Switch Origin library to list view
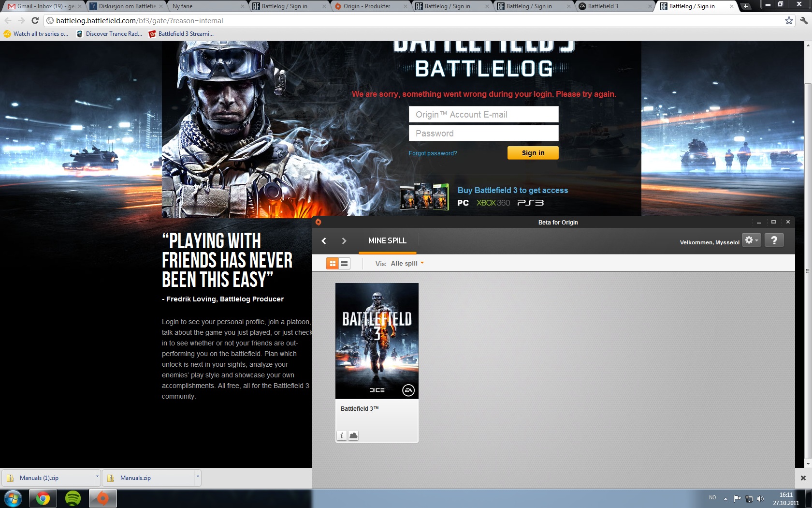812x508 pixels. 344,263
